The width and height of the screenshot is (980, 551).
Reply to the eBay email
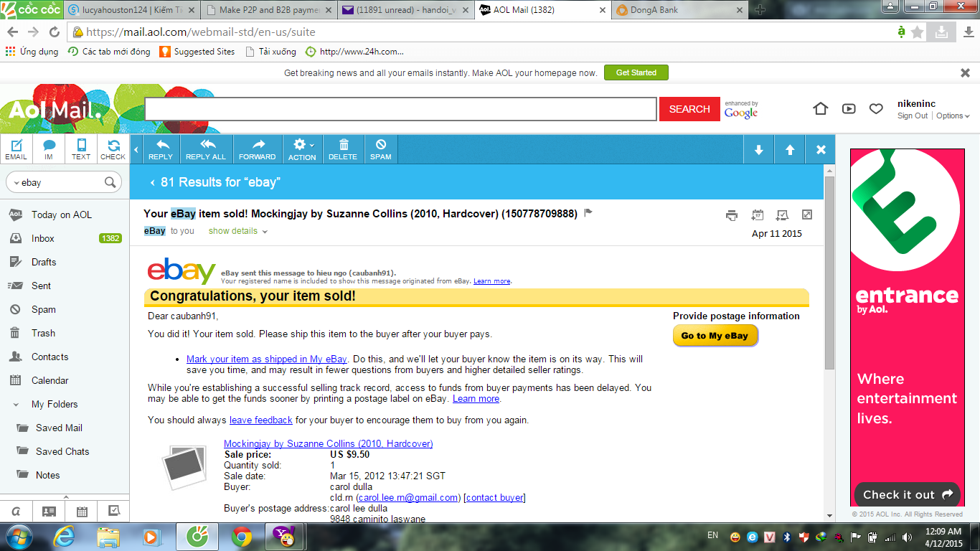161,149
